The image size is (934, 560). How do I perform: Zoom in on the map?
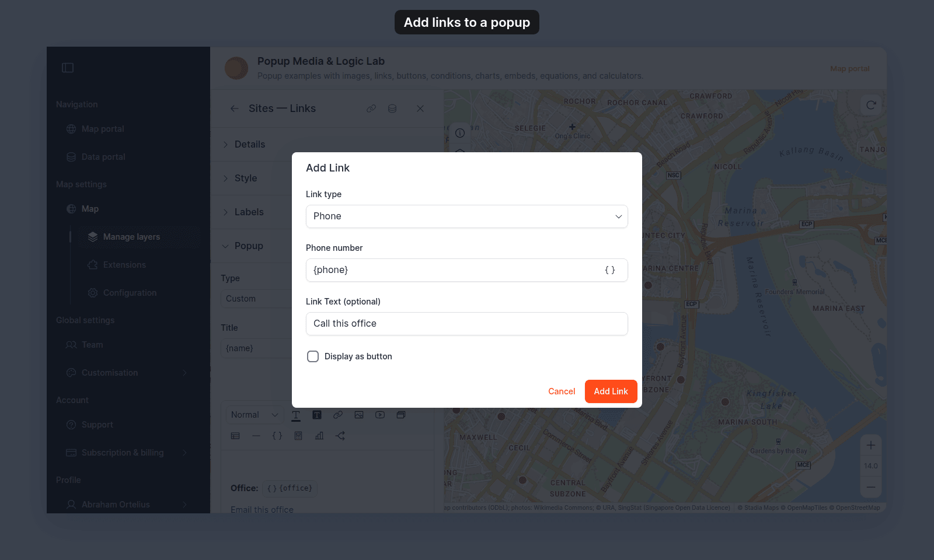tap(871, 445)
